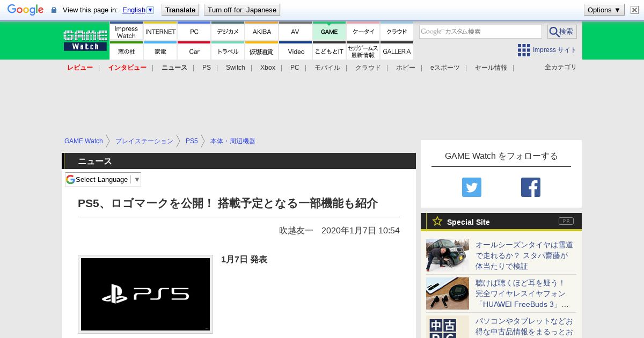Image resolution: width=644 pixels, height=338 pixels.
Task: Open the トラベル Watch tab
Action: pyautogui.click(x=228, y=51)
